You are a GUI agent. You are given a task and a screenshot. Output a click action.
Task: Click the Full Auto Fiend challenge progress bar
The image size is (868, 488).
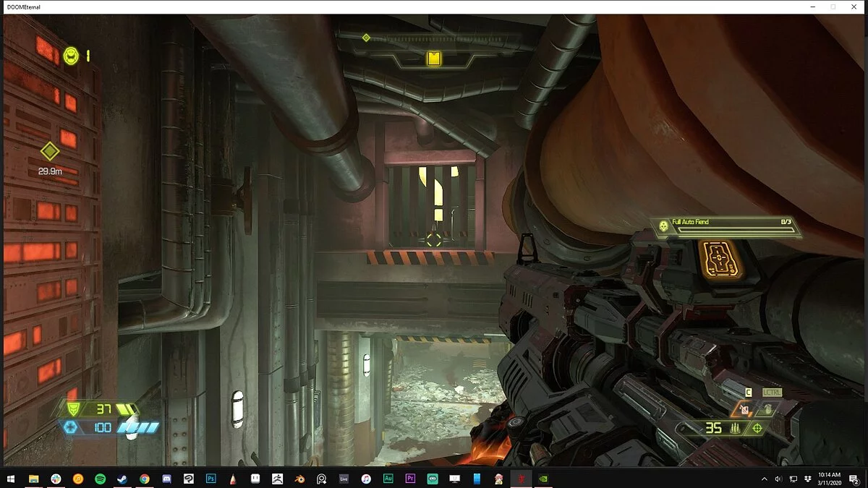[x=736, y=231]
